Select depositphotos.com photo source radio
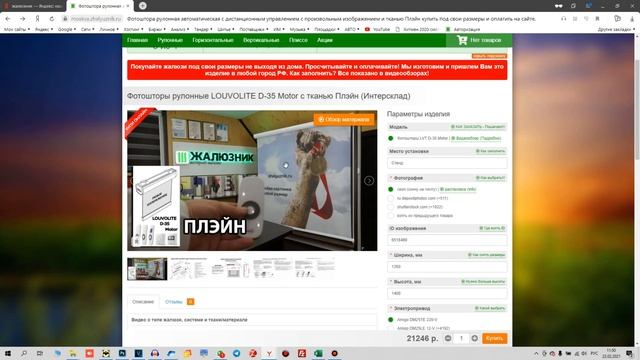640x360 pixels. coord(390,198)
